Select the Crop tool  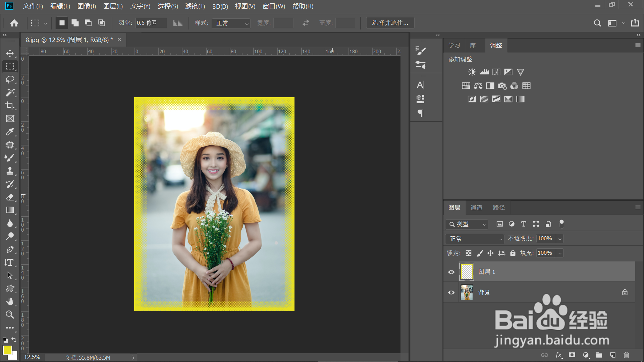click(x=10, y=106)
